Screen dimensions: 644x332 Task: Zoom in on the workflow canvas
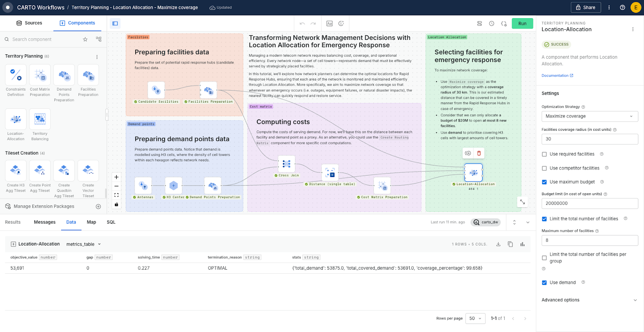click(x=116, y=177)
